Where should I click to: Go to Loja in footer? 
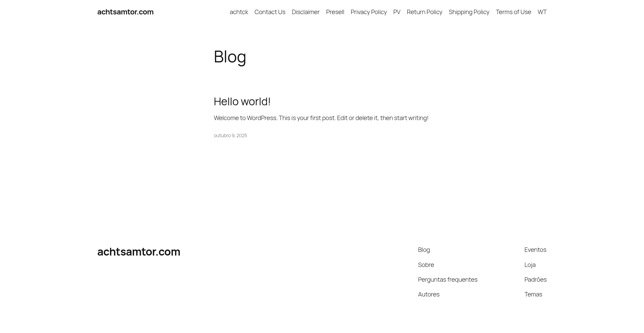pyautogui.click(x=530, y=265)
